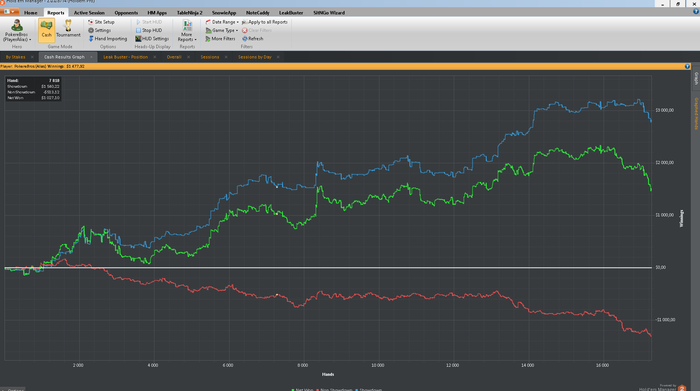Open the TableNinja 2 tab
Viewport: 700px width, 391px height.
189,12
